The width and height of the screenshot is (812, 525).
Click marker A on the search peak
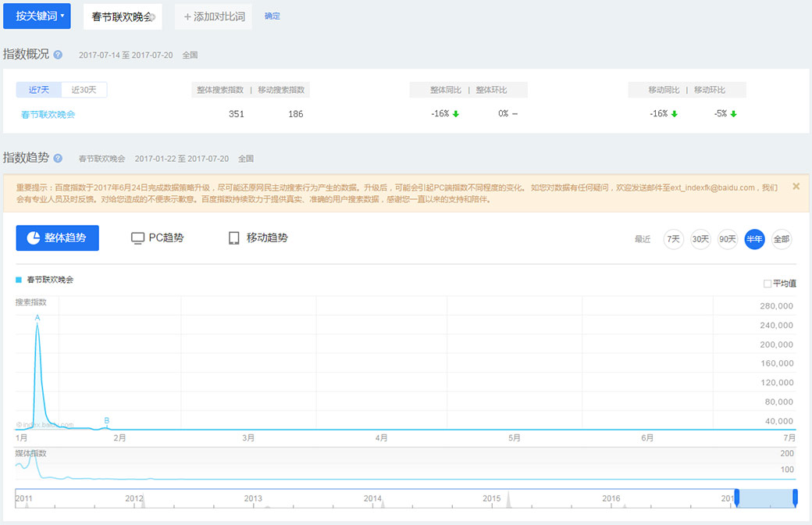[x=37, y=318]
